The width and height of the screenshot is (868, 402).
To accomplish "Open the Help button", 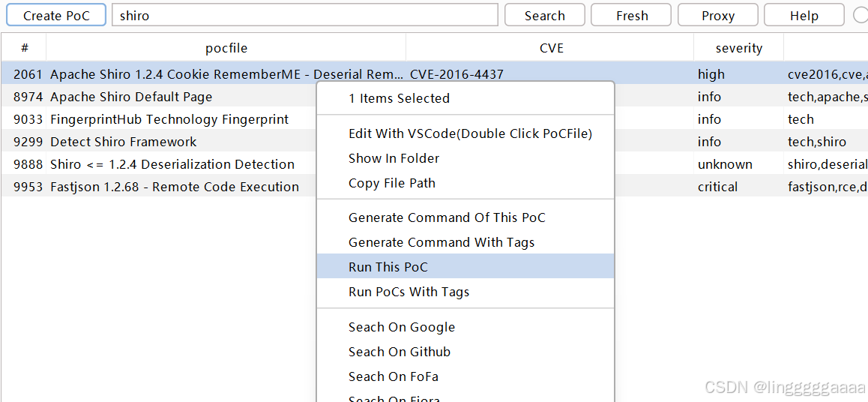I will (804, 15).
